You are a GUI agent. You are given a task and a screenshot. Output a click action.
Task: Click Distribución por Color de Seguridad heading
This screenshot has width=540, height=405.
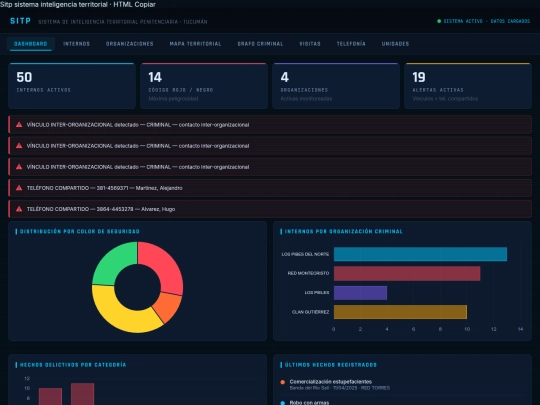click(80, 231)
